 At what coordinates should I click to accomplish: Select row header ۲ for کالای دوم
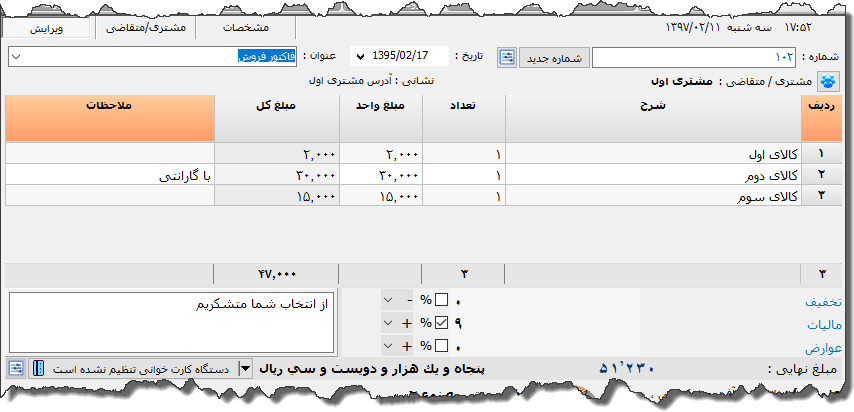click(821, 175)
